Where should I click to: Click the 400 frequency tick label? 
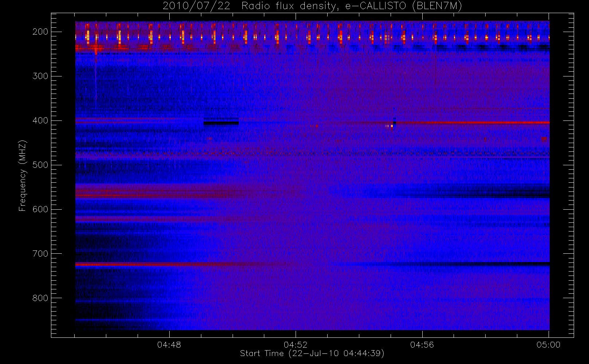click(x=40, y=120)
